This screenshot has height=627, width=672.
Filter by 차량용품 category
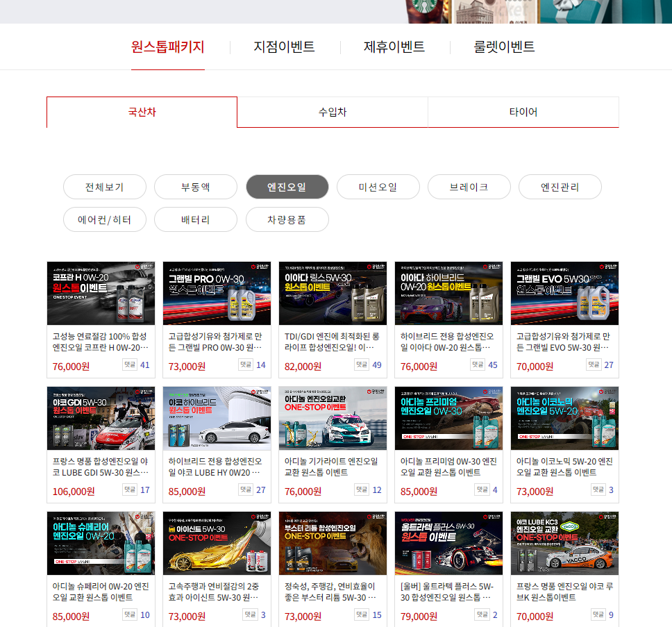[287, 219]
